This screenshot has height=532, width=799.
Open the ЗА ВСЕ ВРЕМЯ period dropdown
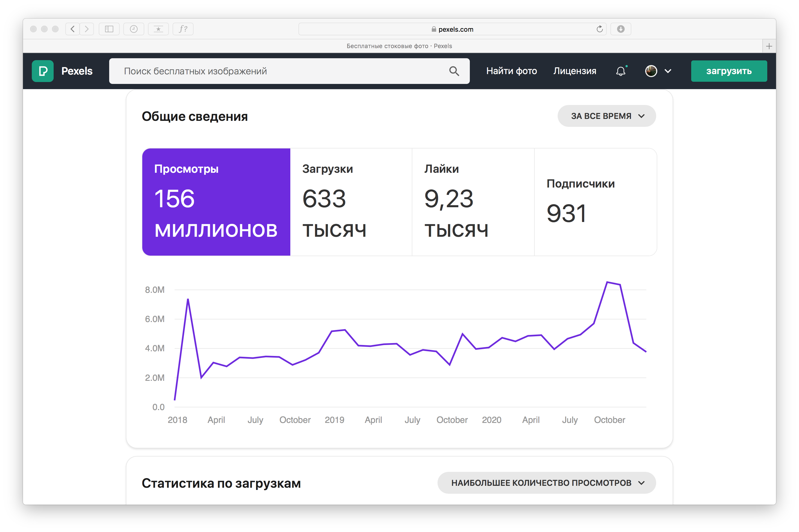pos(606,116)
